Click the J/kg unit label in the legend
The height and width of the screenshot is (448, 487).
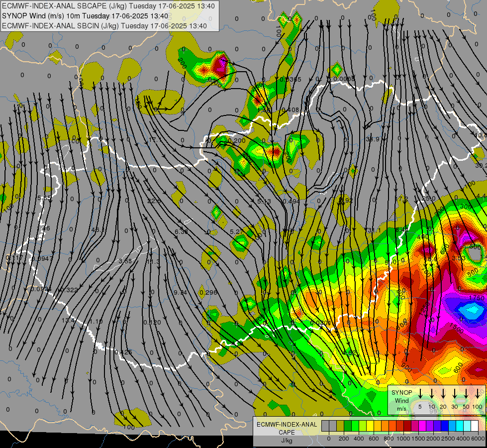point(287,441)
